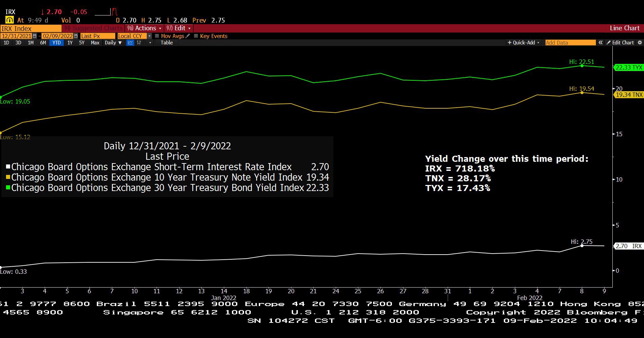644x338 pixels.
Task: Click the TNX = 28.17% annotation
Action: coord(458,178)
